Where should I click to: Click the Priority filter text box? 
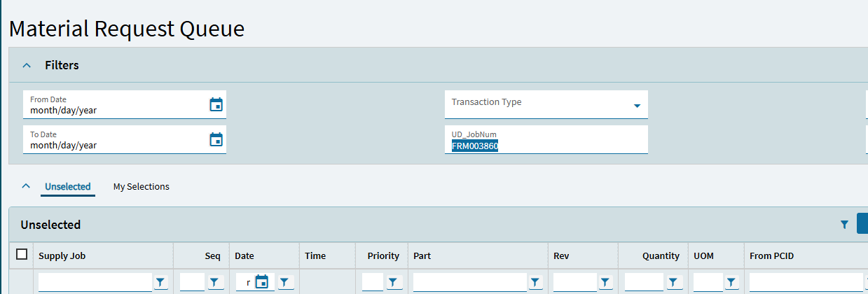pos(373,282)
